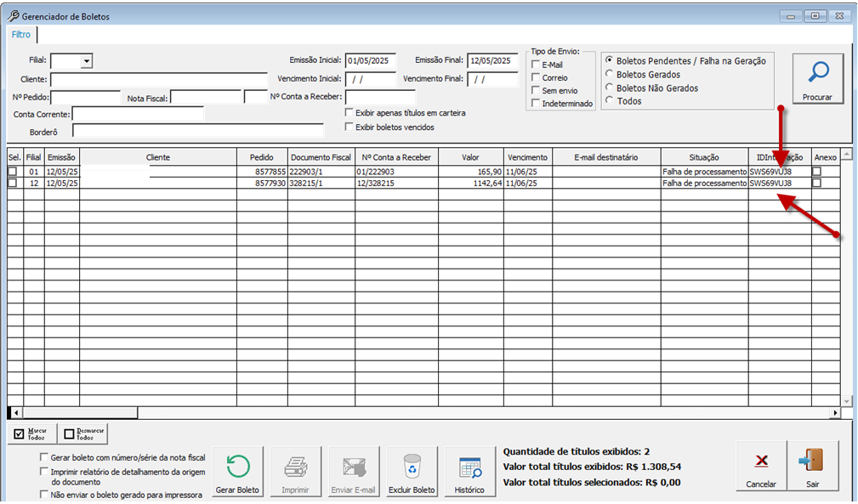Click the horizontal scrollbar right arrow
Viewport: 858px width, 504px height.
835,413
